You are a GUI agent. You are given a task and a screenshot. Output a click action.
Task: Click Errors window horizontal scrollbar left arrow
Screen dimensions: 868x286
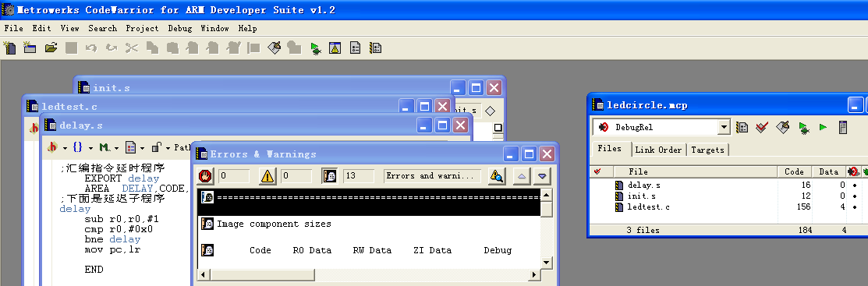pos(204,275)
